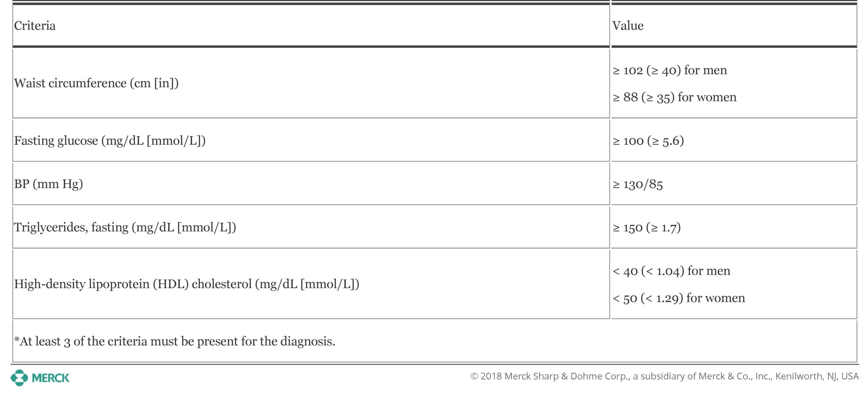Click the ≥ 102 (≥ 40) for men value

click(670, 70)
